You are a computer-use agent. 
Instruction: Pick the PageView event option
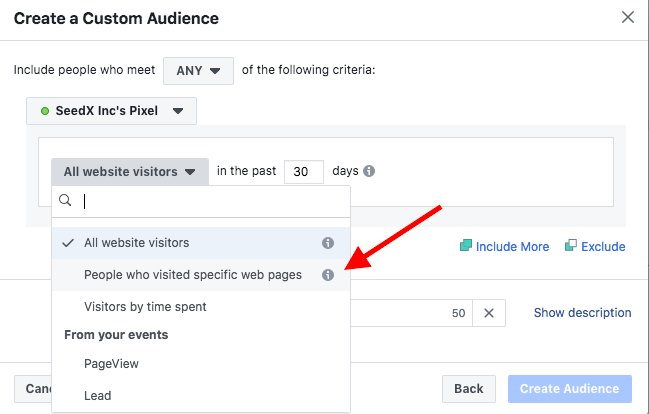pos(111,364)
